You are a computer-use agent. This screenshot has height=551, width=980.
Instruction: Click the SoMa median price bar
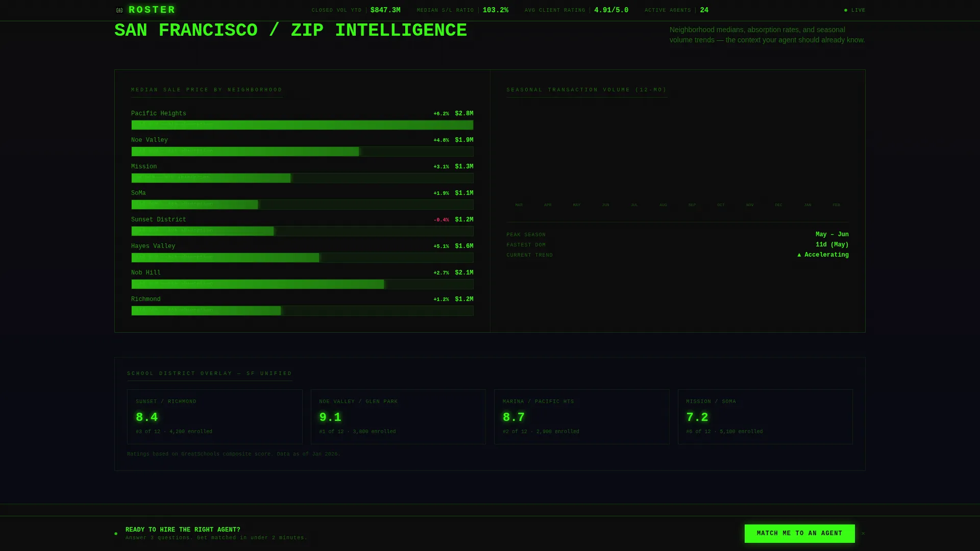[x=302, y=205]
